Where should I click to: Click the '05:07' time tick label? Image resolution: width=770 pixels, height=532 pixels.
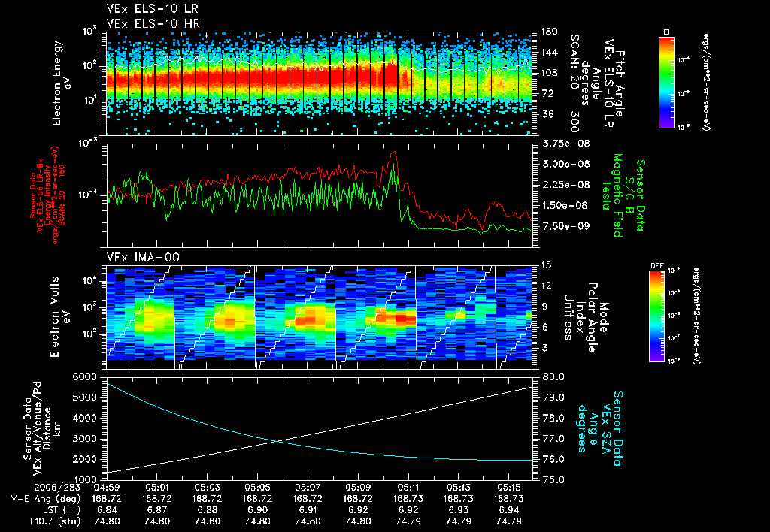pyautogui.click(x=308, y=488)
